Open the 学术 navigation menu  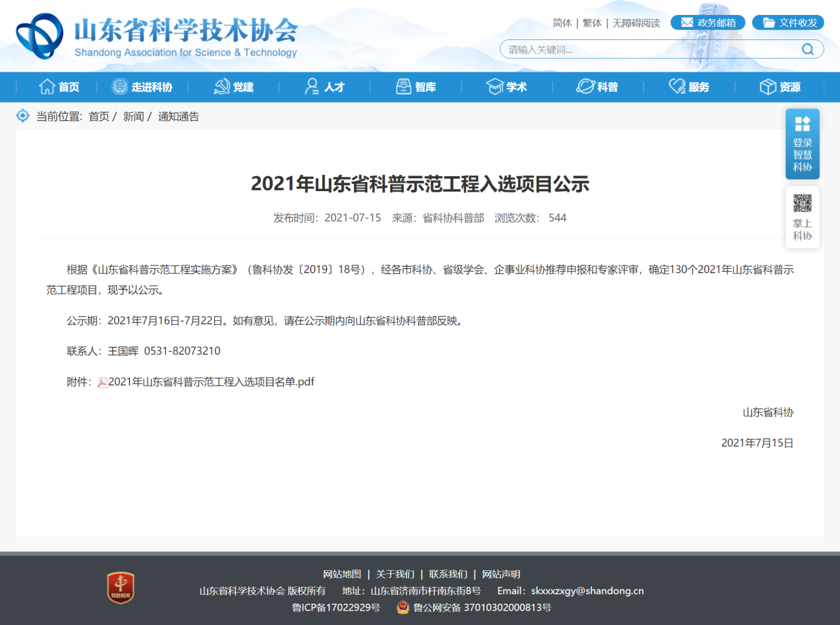coord(507,87)
